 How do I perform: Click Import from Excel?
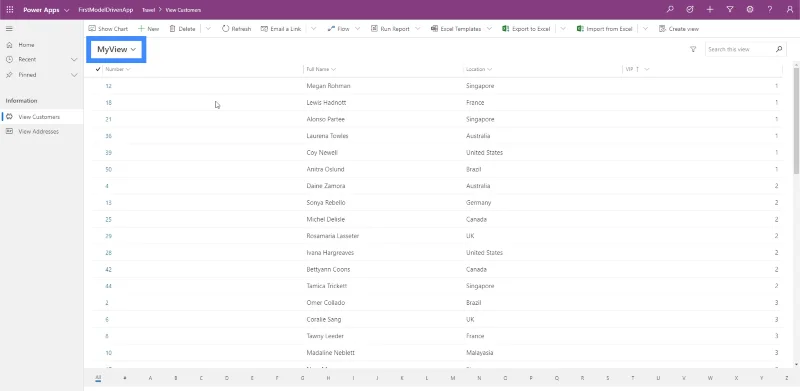pos(605,29)
